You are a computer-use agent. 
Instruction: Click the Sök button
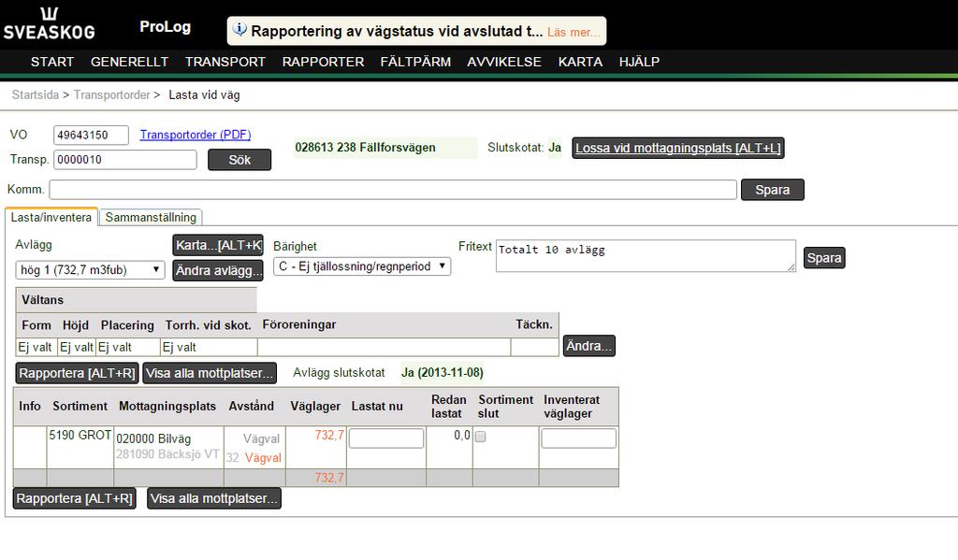239,160
